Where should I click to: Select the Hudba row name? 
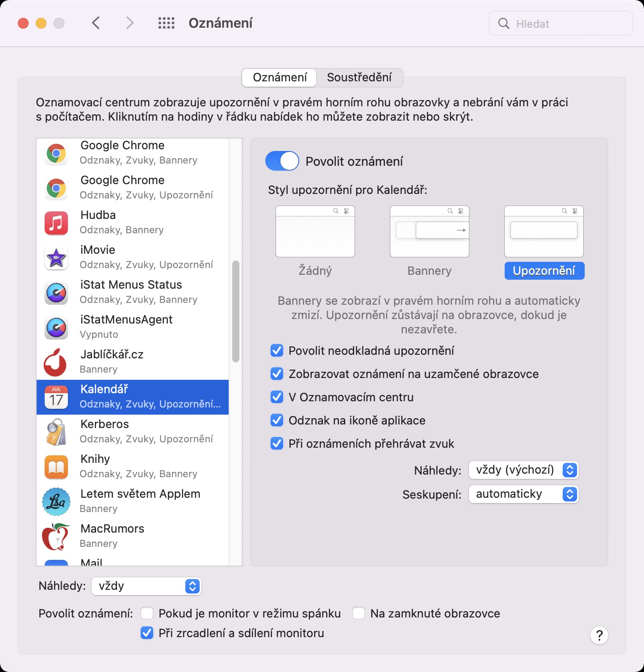[98, 215]
